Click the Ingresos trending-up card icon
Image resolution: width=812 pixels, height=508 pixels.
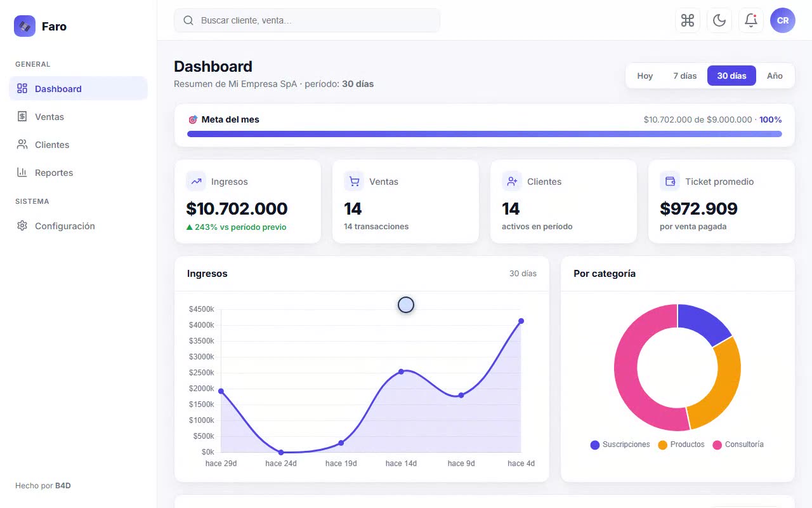tap(196, 181)
